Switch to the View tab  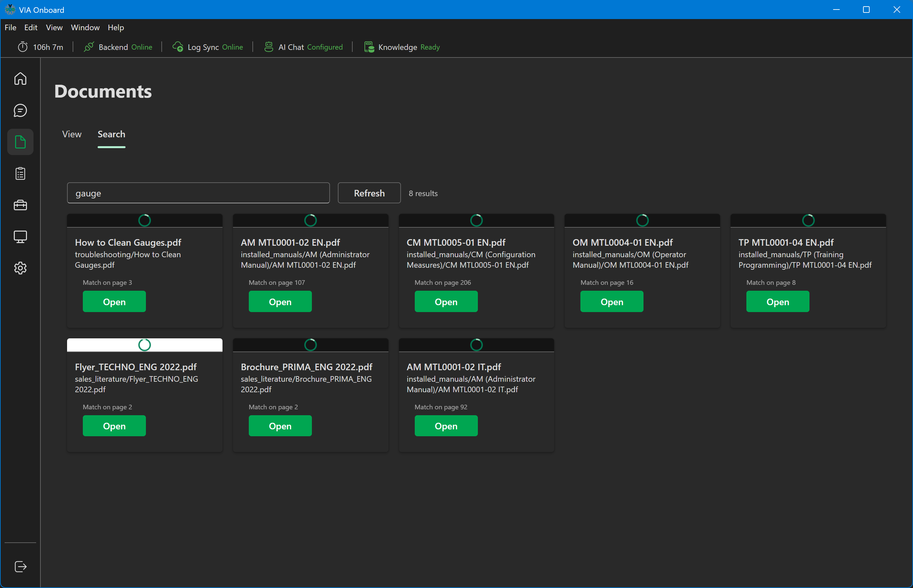[x=72, y=134]
